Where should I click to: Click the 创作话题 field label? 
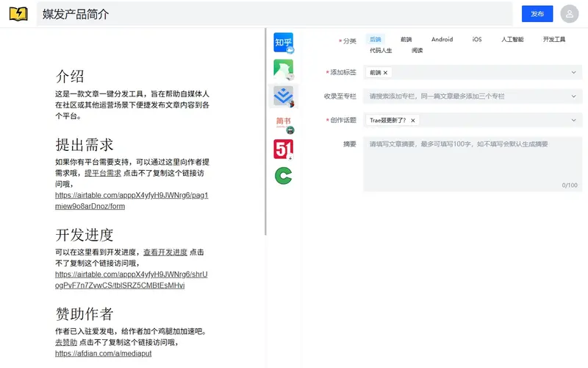[x=343, y=120]
